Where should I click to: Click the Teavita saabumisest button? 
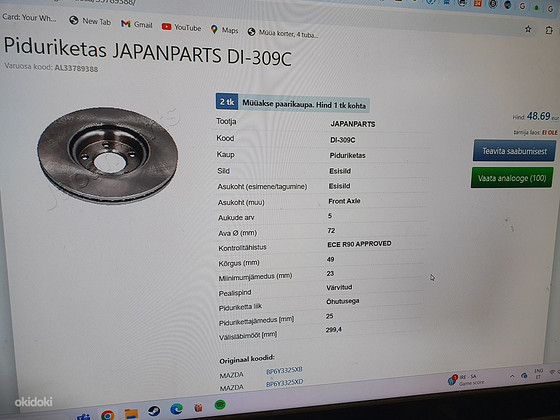click(514, 151)
